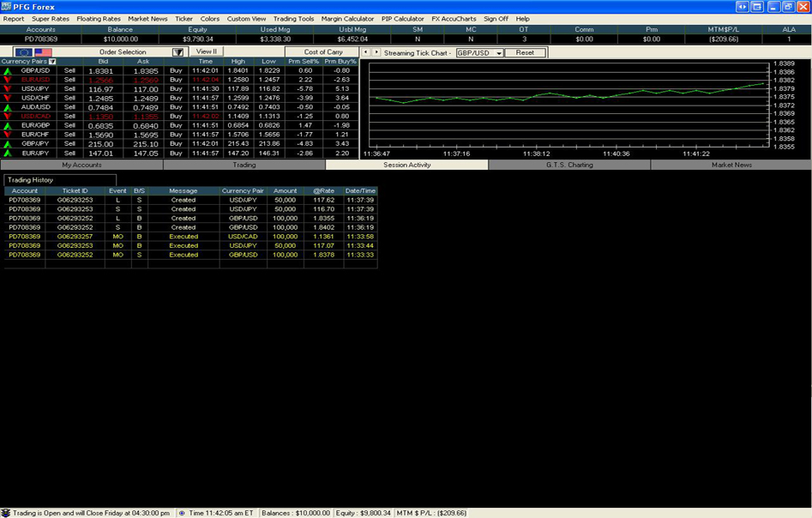Click the clock icon beside Time in status bar
The image size is (812, 518).
[182, 514]
